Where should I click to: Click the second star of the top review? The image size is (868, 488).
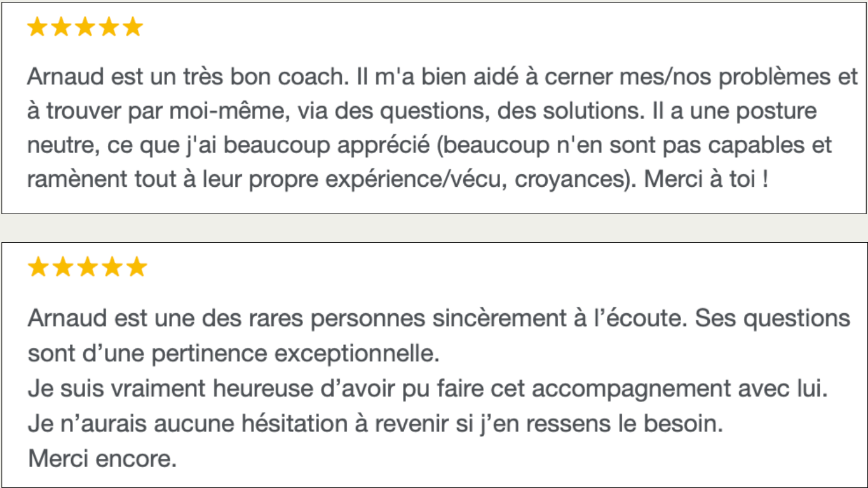pos(62,27)
